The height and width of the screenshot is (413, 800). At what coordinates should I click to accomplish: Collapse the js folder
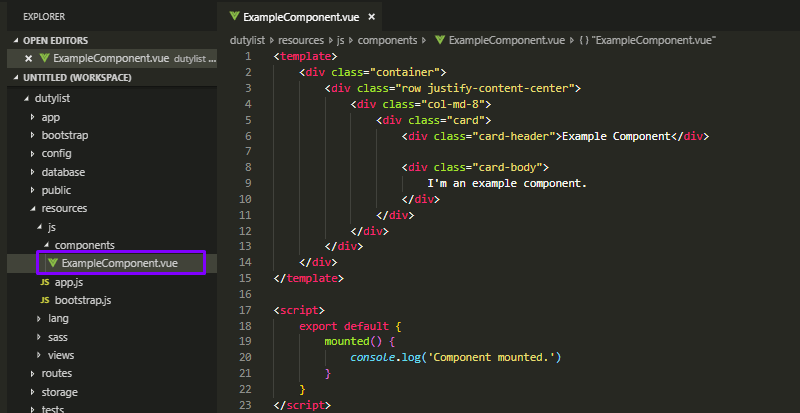(40, 227)
